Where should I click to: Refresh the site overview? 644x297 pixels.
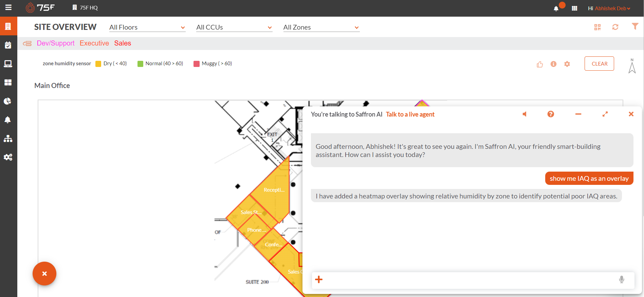[615, 27]
